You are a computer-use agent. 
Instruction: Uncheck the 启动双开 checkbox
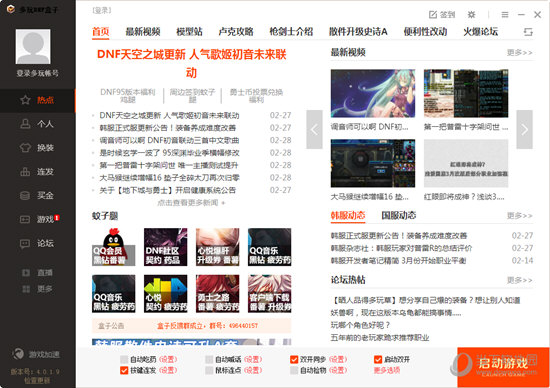click(x=378, y=359)
